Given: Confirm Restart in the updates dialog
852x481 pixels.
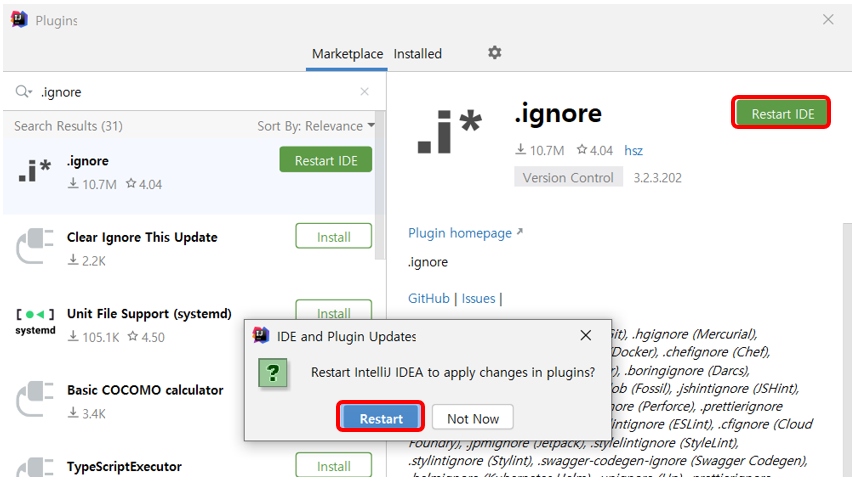Looking at the screenshot, I should pyautogui.click(x=381, y=417).
